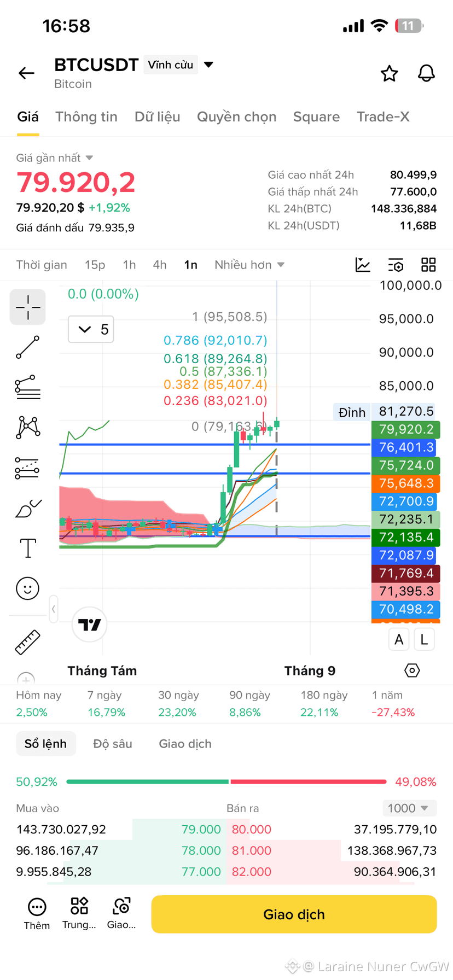Open the chart settings icon in the timeframe bar
This screenshot has width=453, height=980.
pos(396,265)
